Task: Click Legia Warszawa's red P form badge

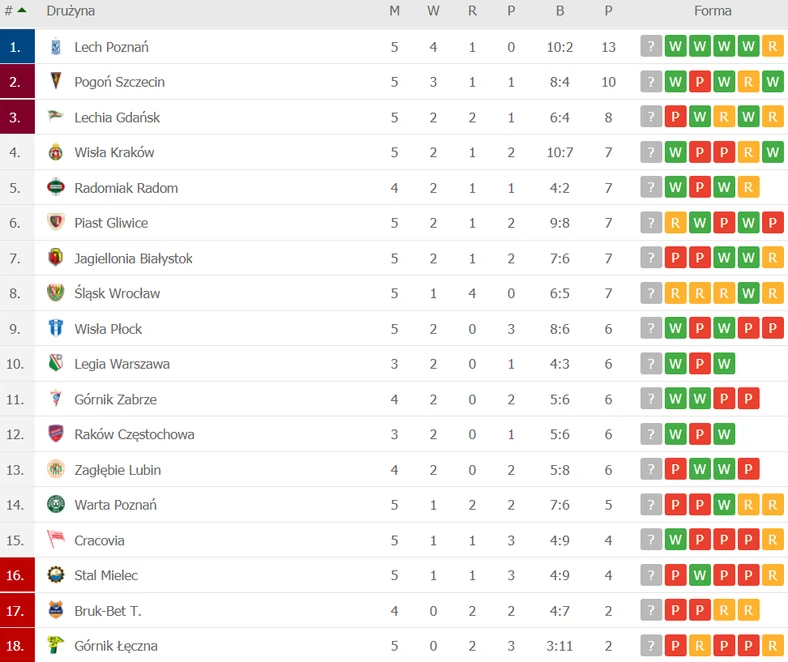Action: [700, 363]
